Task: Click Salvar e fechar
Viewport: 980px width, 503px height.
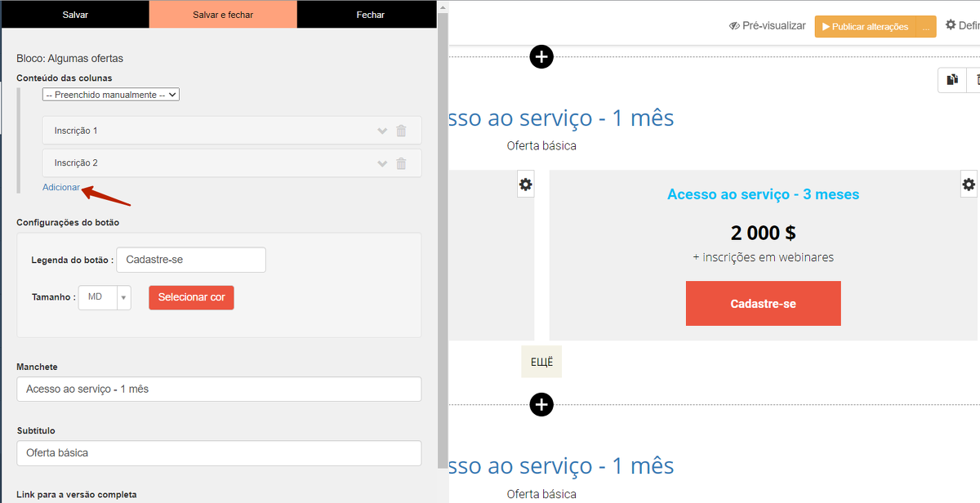Action: [223, 15]
